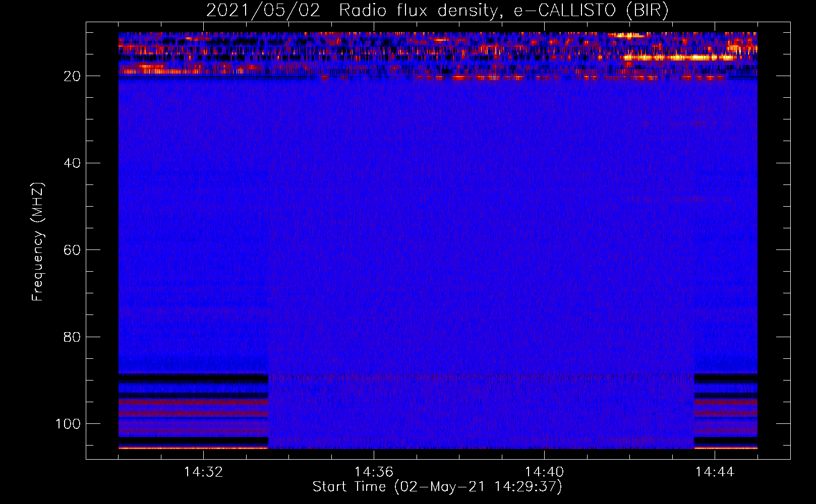Select the 'Frequency (MHZ)' axis label
The image size is (816, 504).
pyautogui.click(x=38, y=242)
